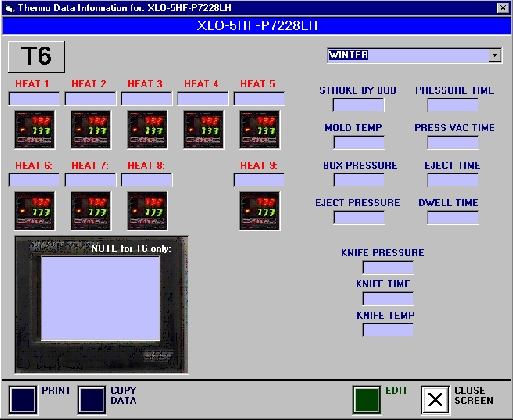This screenshot has width=513, height=420.
Task: Click the large T6 machine button
Action: coord(36,56)
